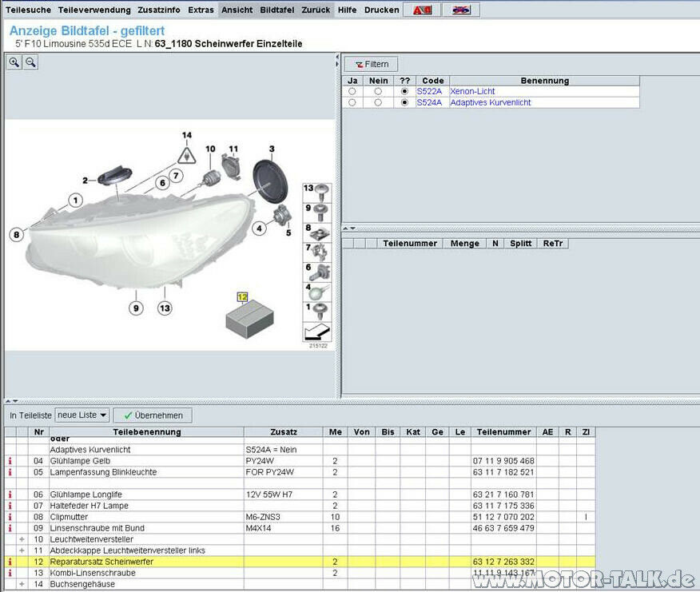Open the Drucken menu
Viewport: 700px width, 592px height.
[382, 10]
